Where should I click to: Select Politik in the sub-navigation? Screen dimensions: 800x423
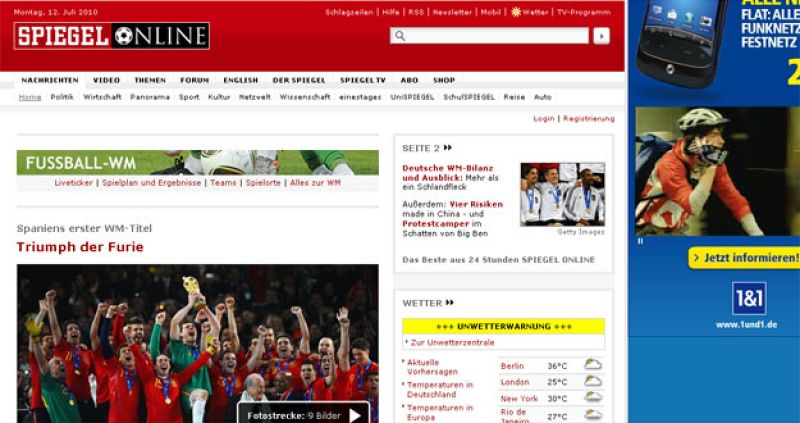click(62, 97)
